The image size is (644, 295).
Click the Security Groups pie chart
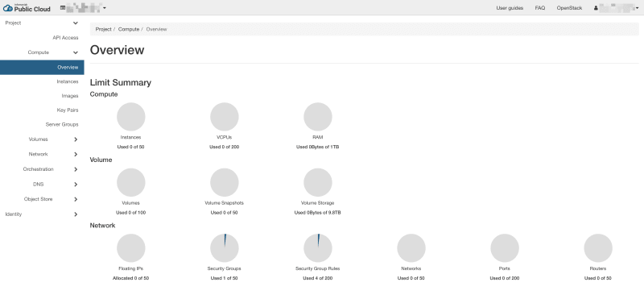tap(225, 248)
